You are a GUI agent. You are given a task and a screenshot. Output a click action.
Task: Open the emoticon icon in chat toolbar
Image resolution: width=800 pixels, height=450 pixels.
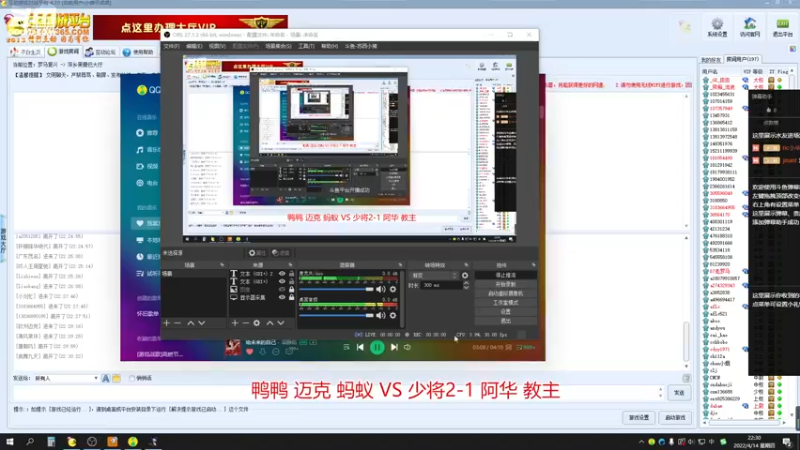pos(116,379)
